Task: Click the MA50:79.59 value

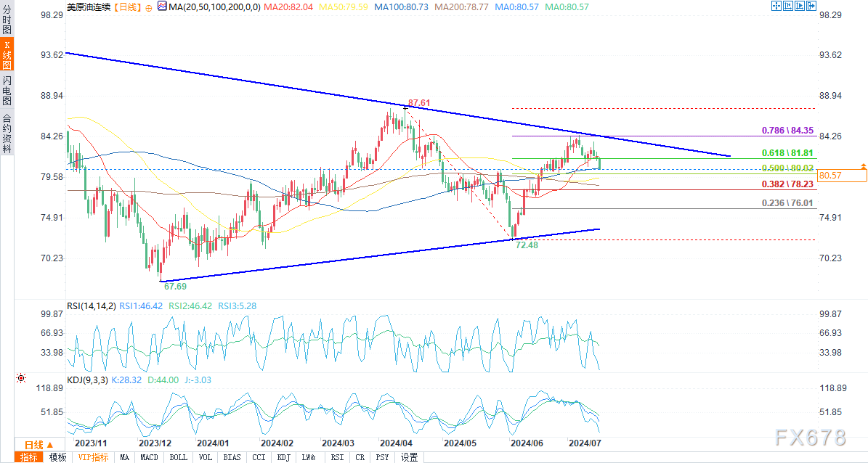Action: pyautogui.click(x=342, y=7)
